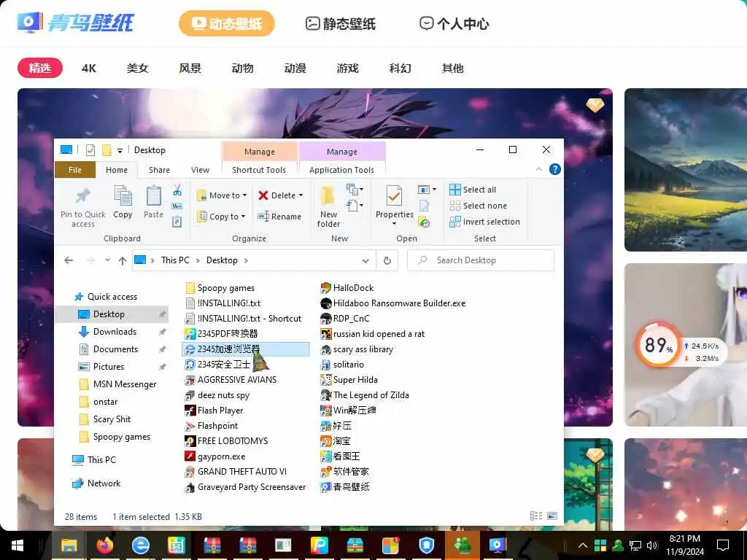
Task: Click Select all in ribbon
Action: [x=473, y=190]
